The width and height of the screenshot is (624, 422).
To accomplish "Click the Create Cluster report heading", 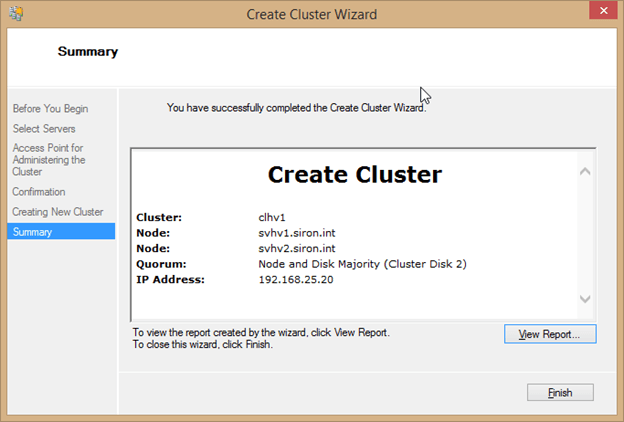I will pos(354,175).
